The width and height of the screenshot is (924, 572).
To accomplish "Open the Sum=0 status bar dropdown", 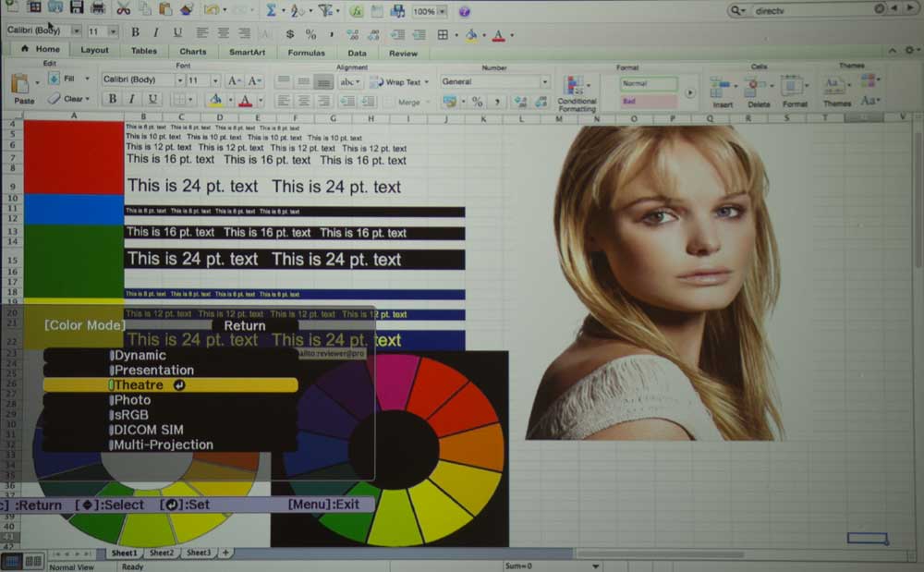I will coord(596,566).
